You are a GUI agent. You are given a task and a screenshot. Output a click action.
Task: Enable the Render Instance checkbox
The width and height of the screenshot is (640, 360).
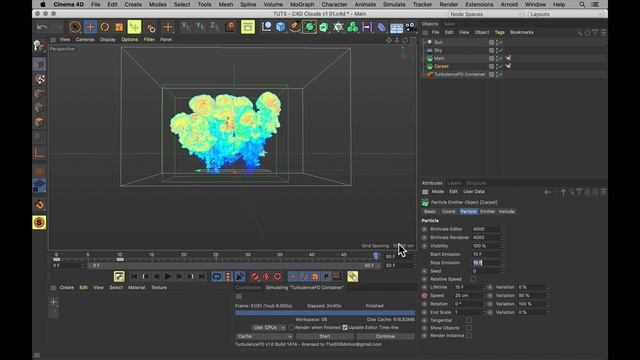(469, 336)
